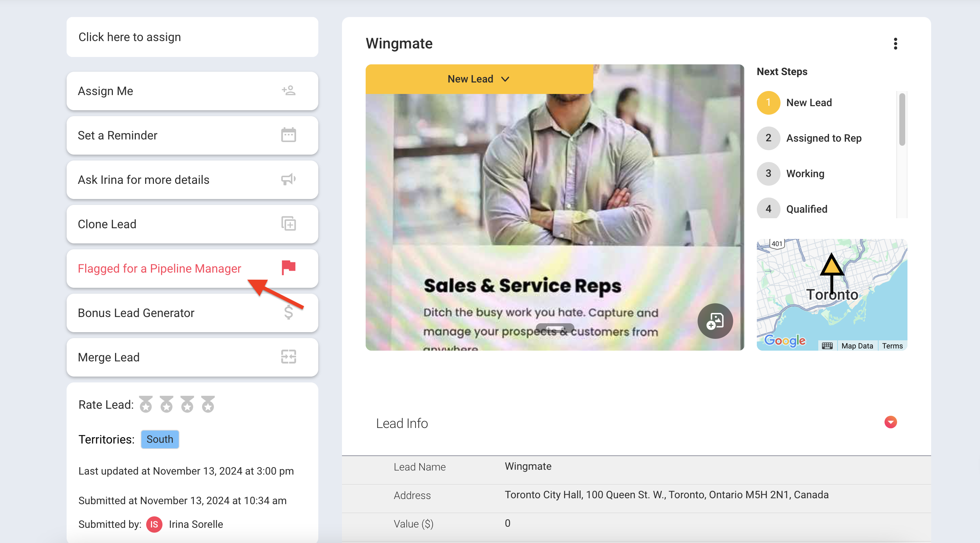
Task: Click the Map Data link
Action: tap(857, 345)
